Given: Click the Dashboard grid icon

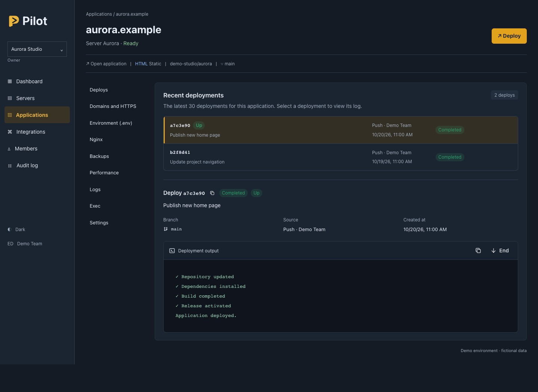Looking at the screenshot, I should 10,81.
